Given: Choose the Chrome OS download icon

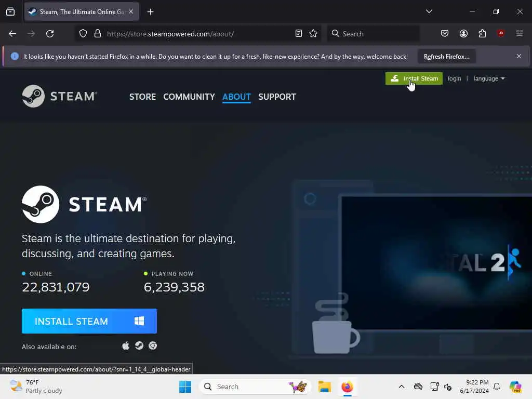Looking at the screenshot, I should pyautogui.click(x=153, y=345).
